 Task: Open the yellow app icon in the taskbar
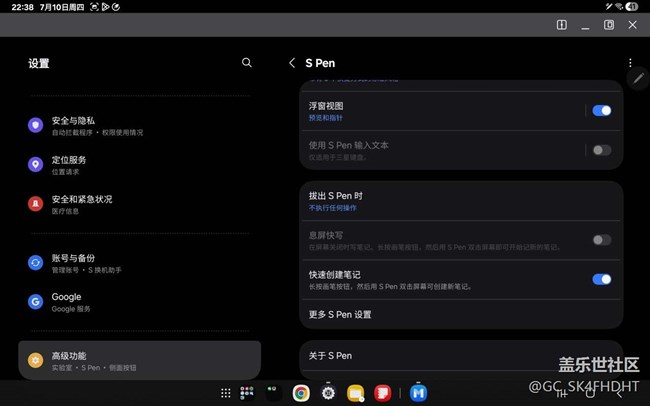[355, 393]
